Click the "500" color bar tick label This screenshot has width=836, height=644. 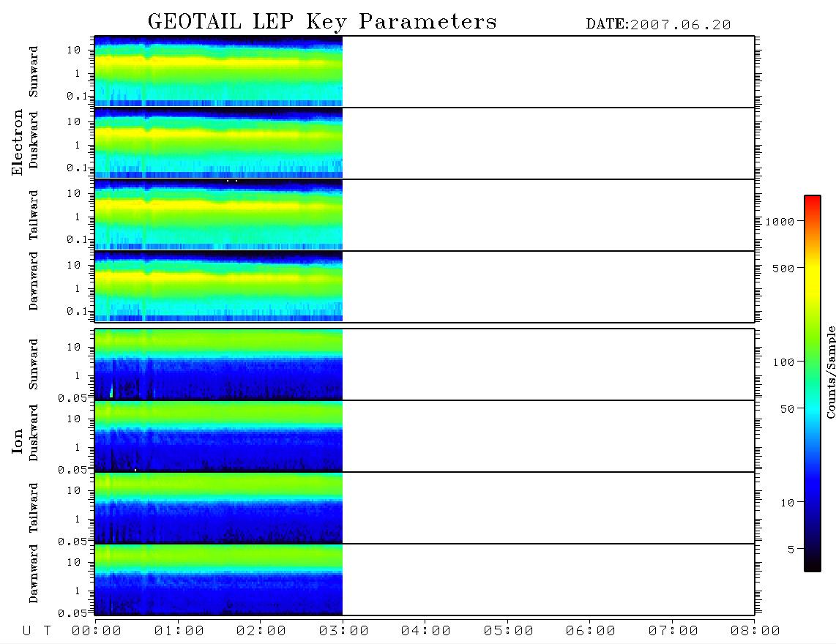point(784,268)
